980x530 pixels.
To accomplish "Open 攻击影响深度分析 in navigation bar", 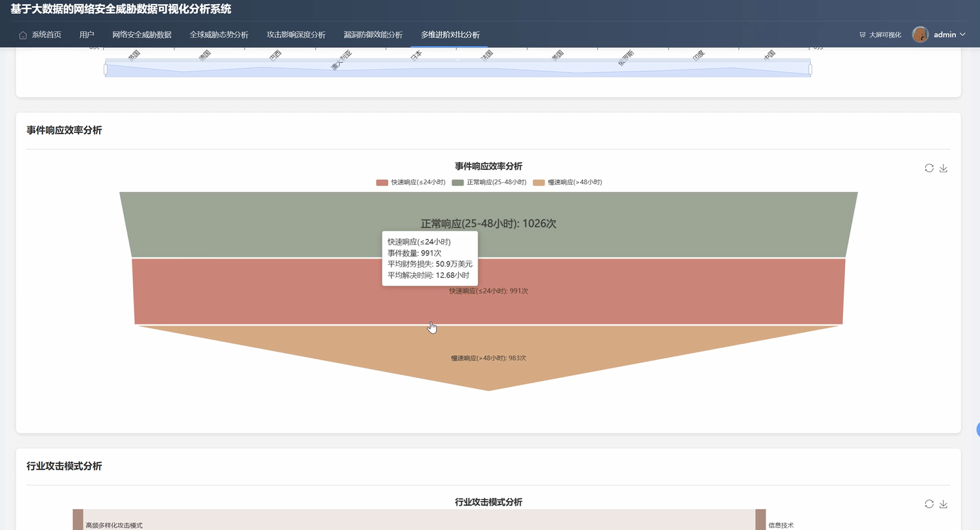I will pyautogui.click(x=296, y=35).
